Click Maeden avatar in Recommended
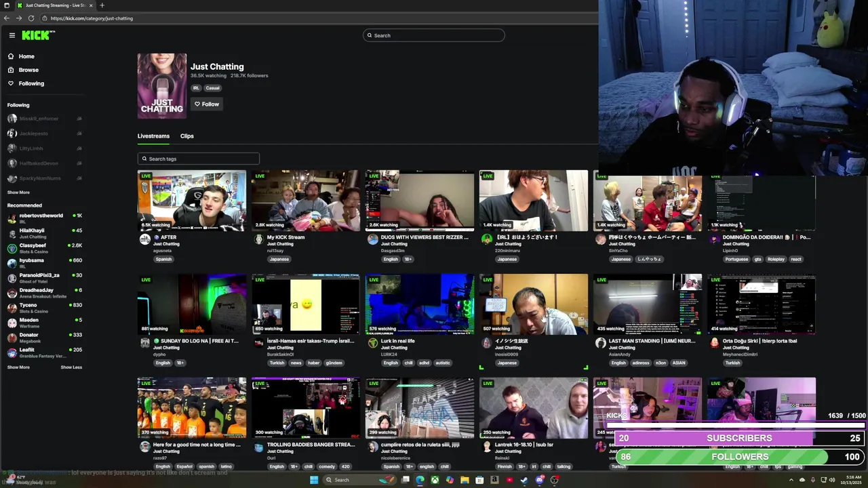Image resolution: width=868 pixels, height=488 pixels. pyautogui.click(x=12, y=323)
